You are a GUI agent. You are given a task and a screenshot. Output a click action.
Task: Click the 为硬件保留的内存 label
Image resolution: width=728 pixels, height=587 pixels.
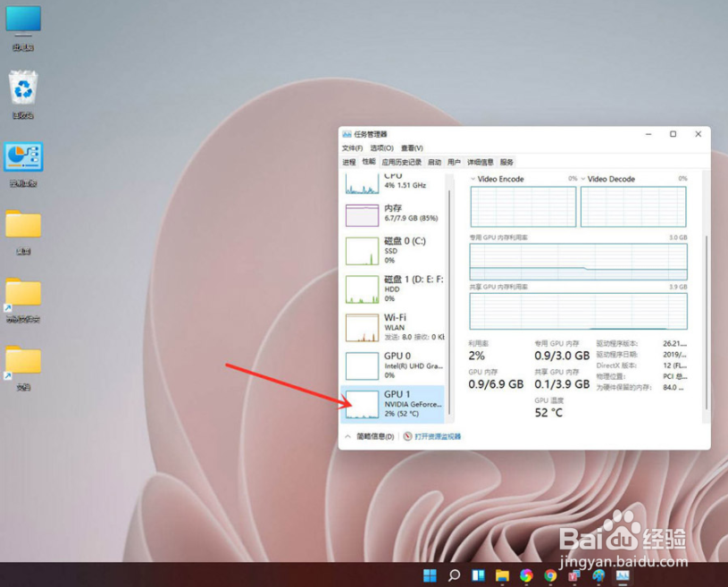(x=624, y=387)
